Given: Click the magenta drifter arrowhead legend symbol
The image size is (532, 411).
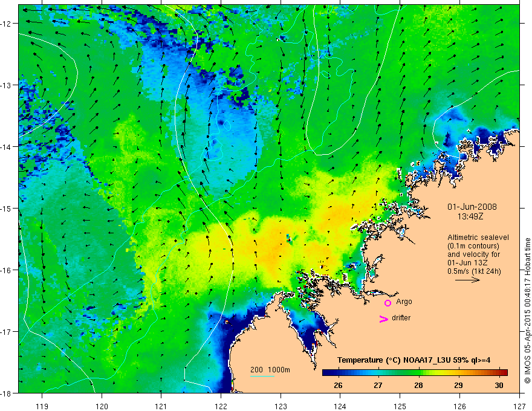Looking at the screenshot, I should coord(383,319).
